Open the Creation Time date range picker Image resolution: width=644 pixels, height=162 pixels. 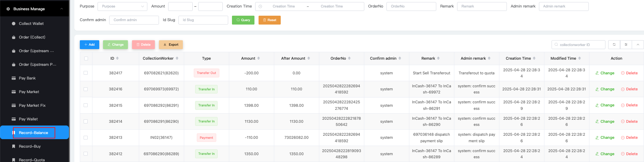click(x=309, y=6)
